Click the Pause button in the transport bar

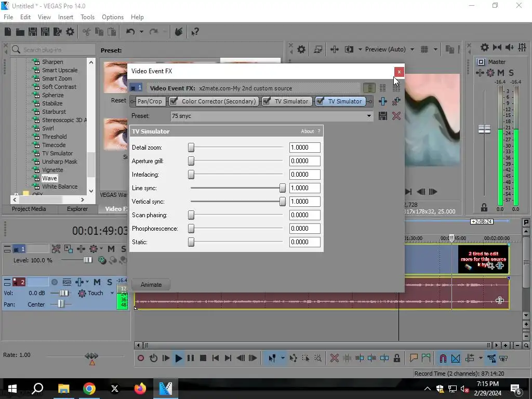[x=191, y=358]
